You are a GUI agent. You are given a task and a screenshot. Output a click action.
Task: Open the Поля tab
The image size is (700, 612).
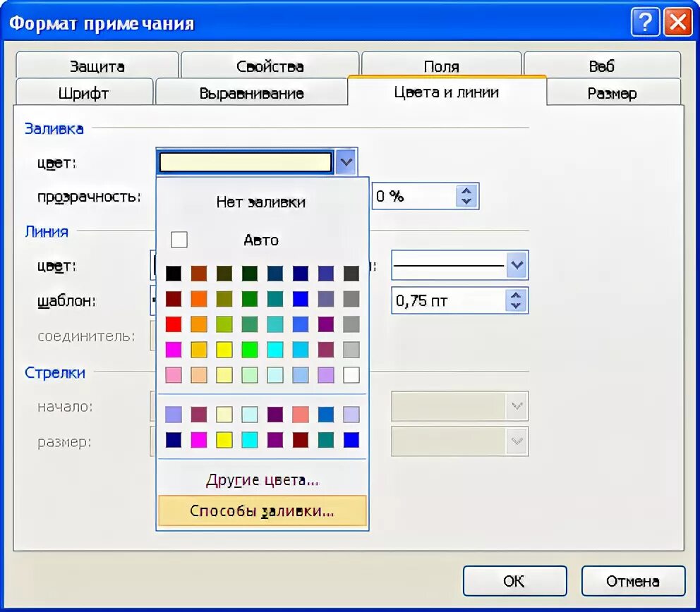point(441,66)
